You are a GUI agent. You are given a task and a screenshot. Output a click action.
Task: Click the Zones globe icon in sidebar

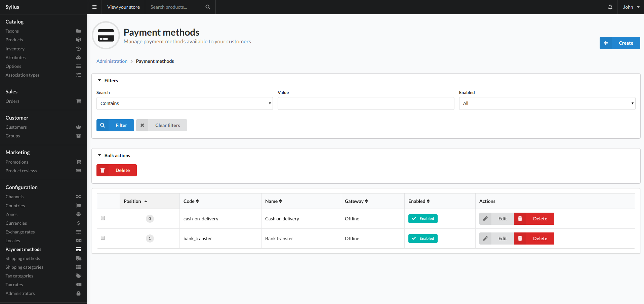(78, 214)
